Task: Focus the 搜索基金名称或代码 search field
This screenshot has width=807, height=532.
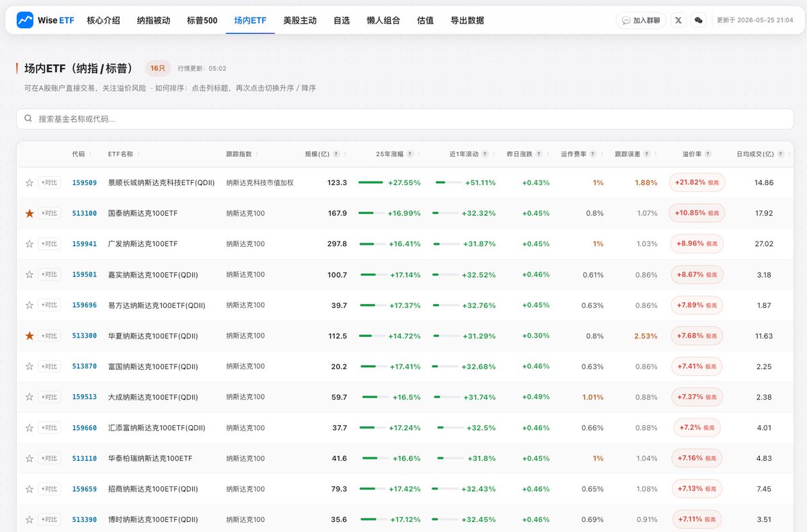Action: pyautogui.click(x=405, y=118)
